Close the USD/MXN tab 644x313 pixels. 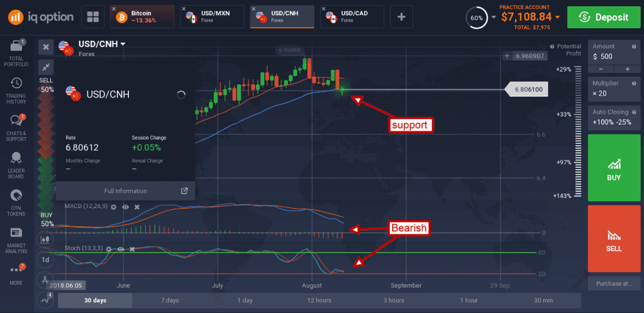tap(184, 9)
